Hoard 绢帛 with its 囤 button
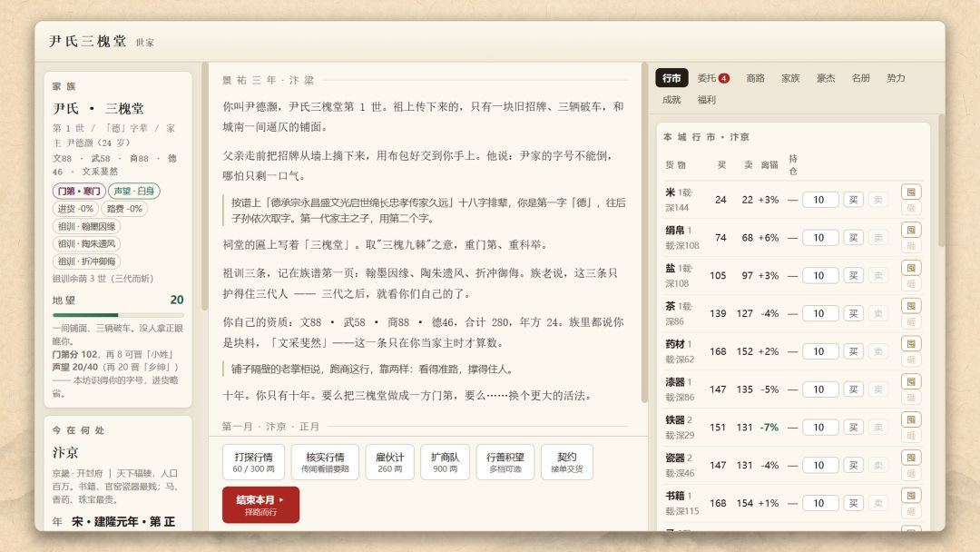Viewport: 980px width, 552px height. click(911, 230)
